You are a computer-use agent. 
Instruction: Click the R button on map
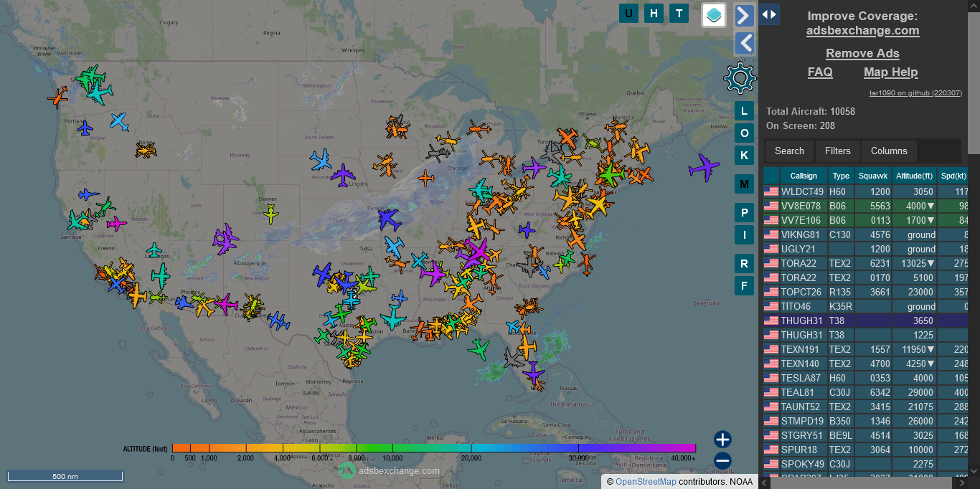pos(744,264)
